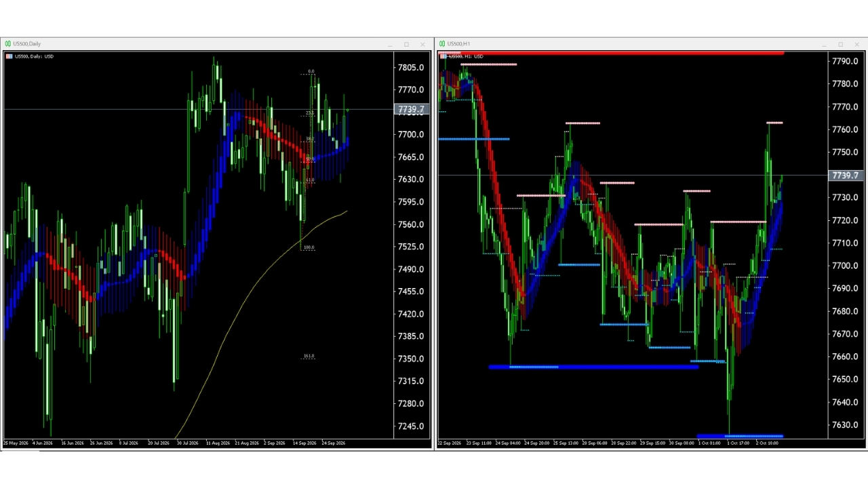Click the 7420.0 price label on the Daily scale
This screenshot has height=488, width=868.
click(411, 314)
